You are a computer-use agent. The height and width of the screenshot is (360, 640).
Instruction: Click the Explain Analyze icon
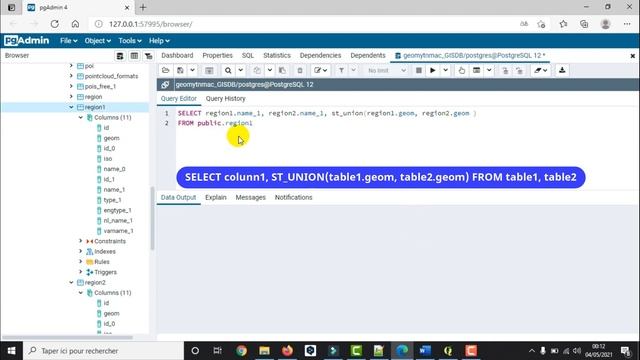coord(476,71)
